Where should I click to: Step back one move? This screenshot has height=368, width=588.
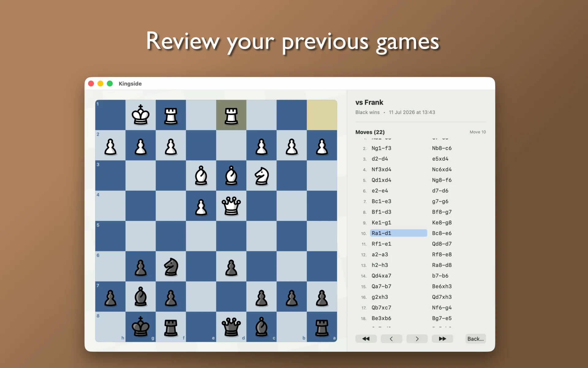[x=391, y=339]
